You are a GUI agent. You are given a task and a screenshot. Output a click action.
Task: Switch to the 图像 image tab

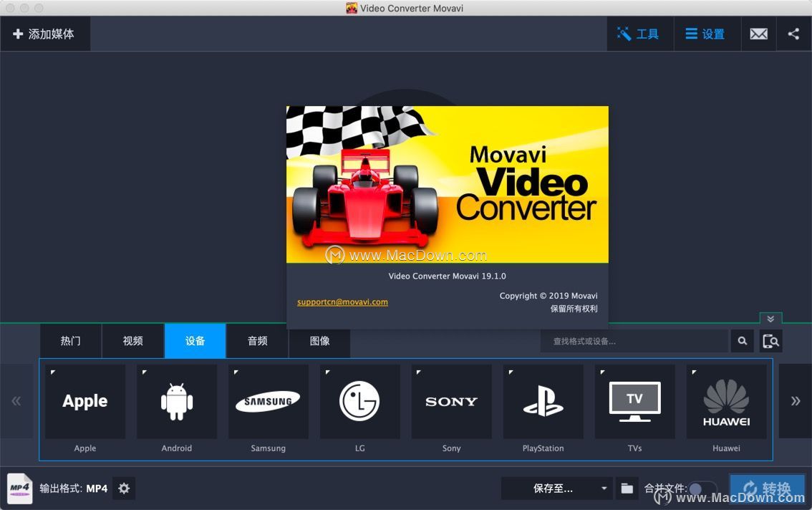(319, 340)
